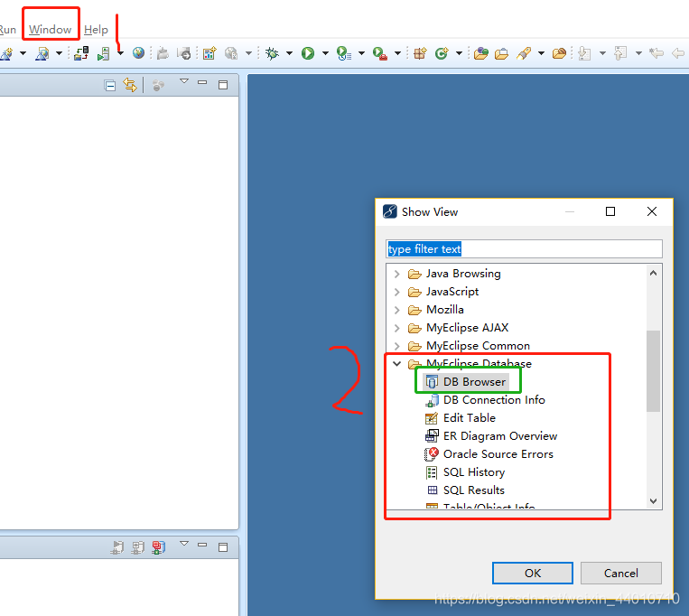
Task: Open the top left panel's view menu triangle
Action: 184,81
